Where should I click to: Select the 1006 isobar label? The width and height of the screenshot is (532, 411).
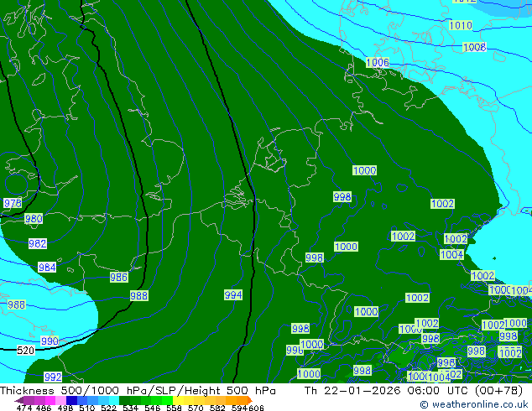(378, 62)
